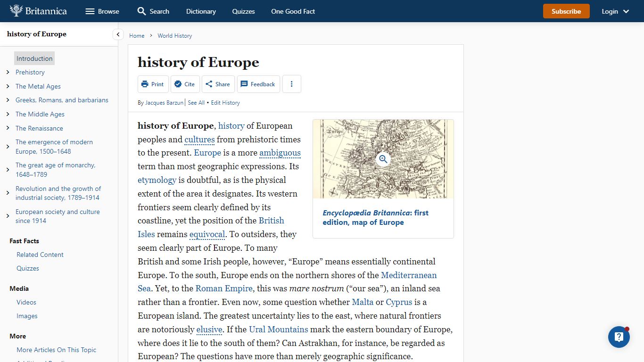Open Images under Media
The image size is (644, 362).
(x=27, y=316)
